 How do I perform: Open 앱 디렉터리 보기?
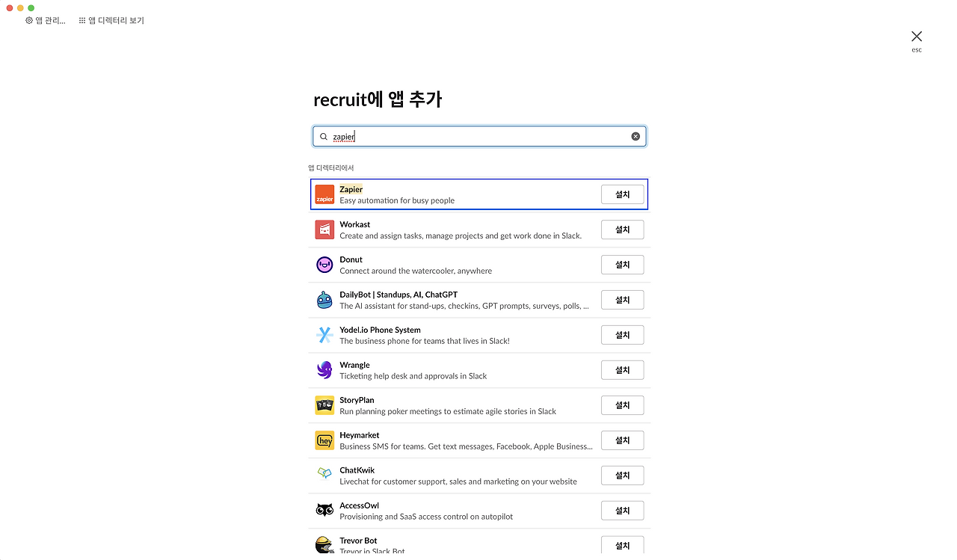(x=111, y=20)
